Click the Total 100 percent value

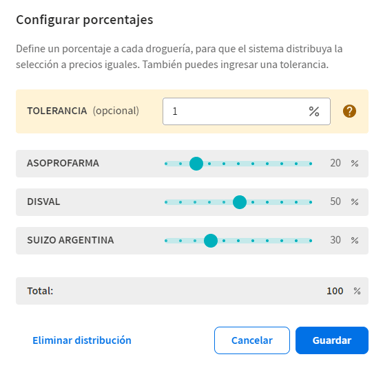(x=335, y=291)
